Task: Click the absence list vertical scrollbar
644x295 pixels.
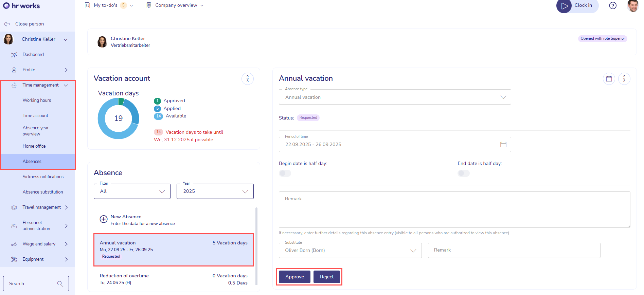Action: point(256,244)
